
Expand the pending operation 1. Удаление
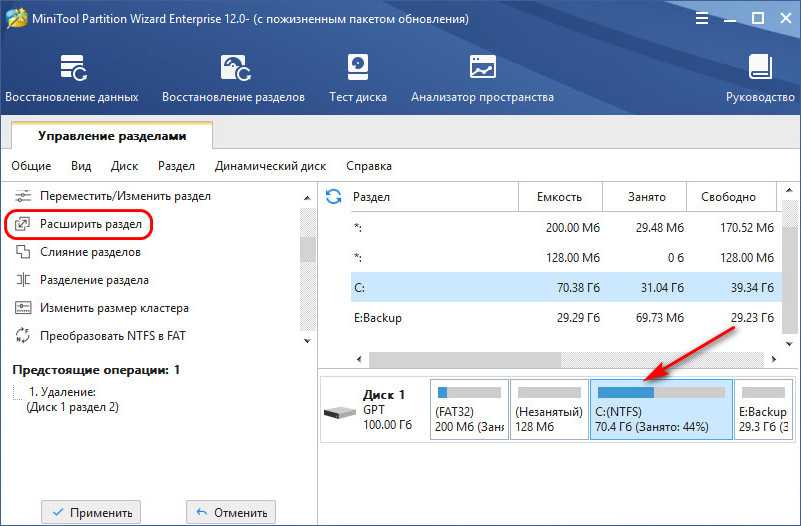point(62,392)
